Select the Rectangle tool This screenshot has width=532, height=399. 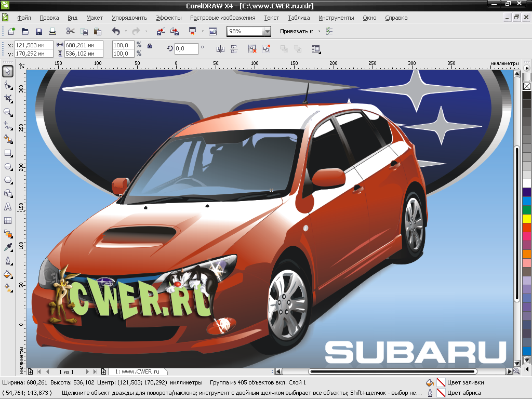(8, 153)
